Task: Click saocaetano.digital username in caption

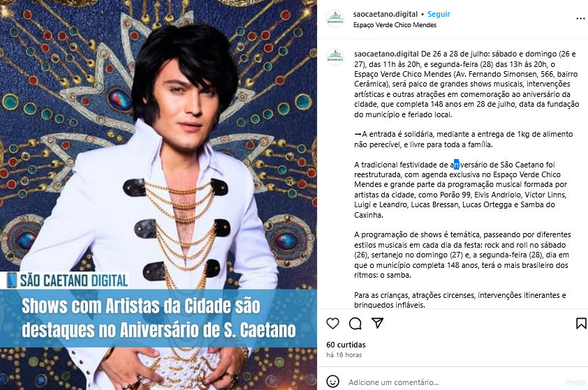Action: point(386,54)
